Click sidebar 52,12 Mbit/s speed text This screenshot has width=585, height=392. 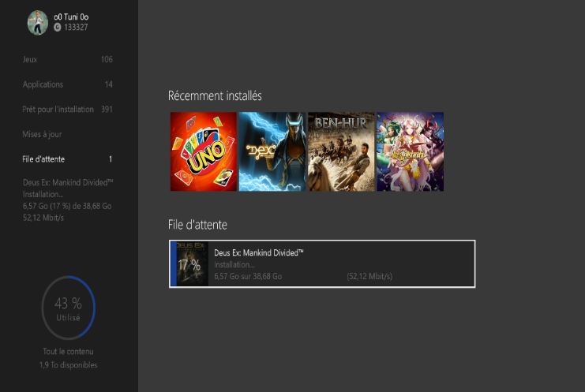pos(43,218)
